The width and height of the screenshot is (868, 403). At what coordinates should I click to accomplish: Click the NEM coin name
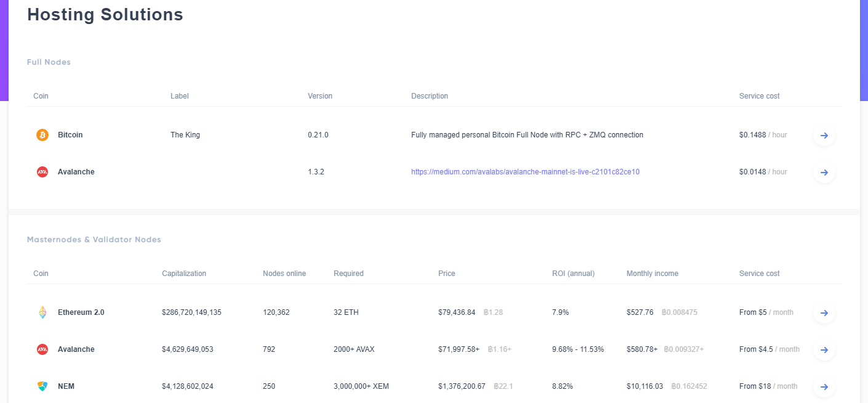click(x=66, y=386)
